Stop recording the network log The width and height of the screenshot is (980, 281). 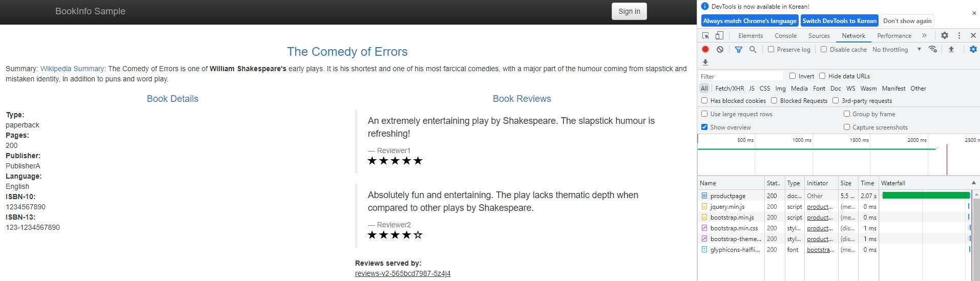(705, 50)
